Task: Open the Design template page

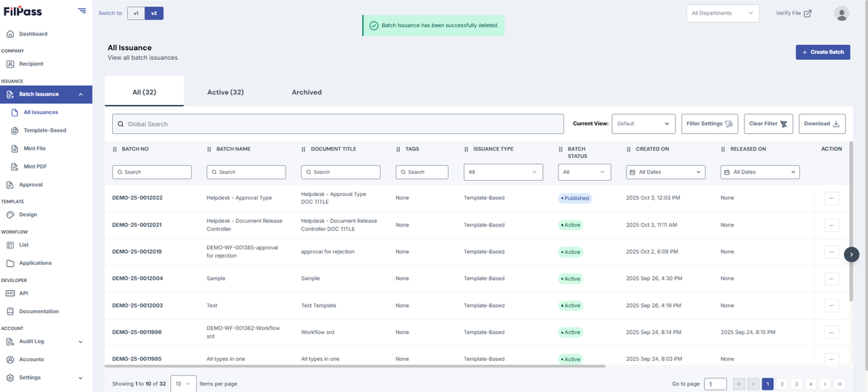Action: pos(28,215)
